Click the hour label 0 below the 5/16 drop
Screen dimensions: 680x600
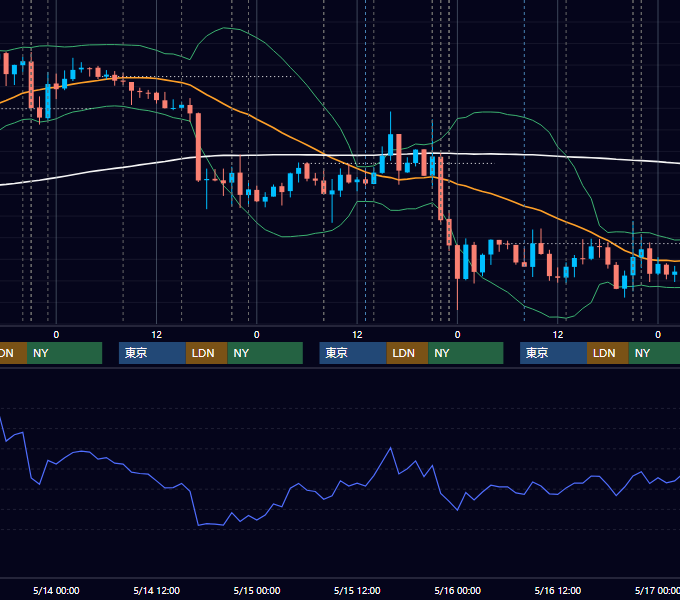point(458,335)
